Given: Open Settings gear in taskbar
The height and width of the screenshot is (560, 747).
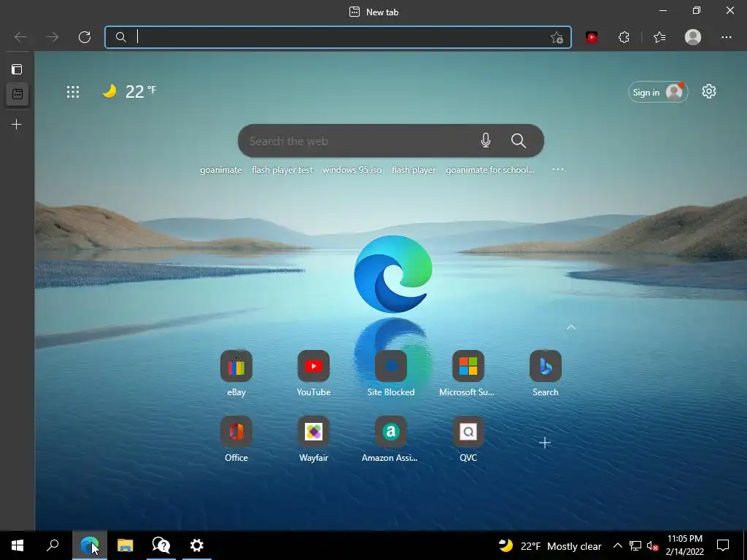Looking at the screenshot, I should (x=197, y=545).
